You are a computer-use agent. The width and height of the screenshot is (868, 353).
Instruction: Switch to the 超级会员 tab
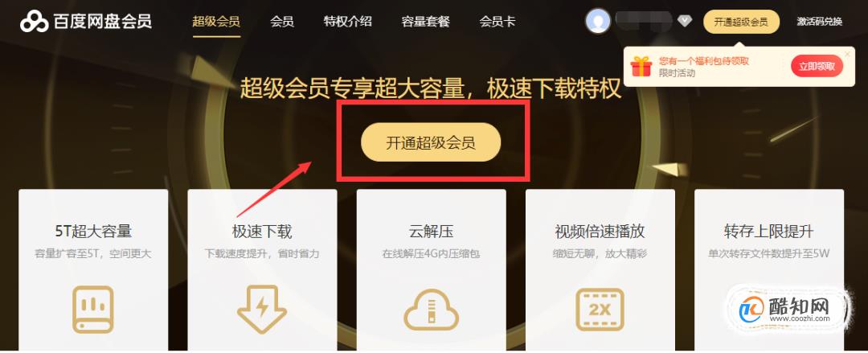coord(216,23)
